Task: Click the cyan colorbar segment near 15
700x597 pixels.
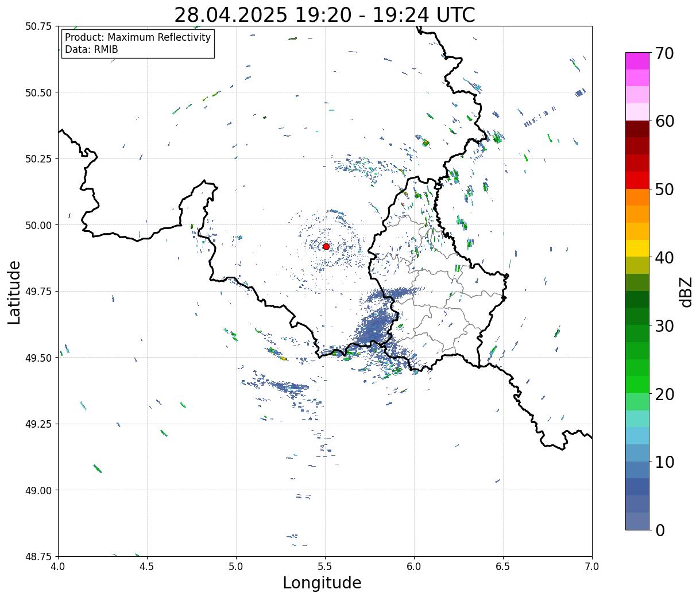Action: click(637, 436)
